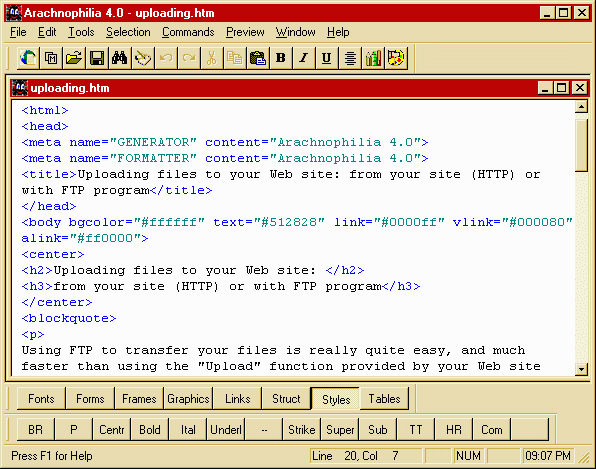Viewport: 596px width, 469px height.
Task: Click the editor scrollbar down arrow
Action: point(581,369)
